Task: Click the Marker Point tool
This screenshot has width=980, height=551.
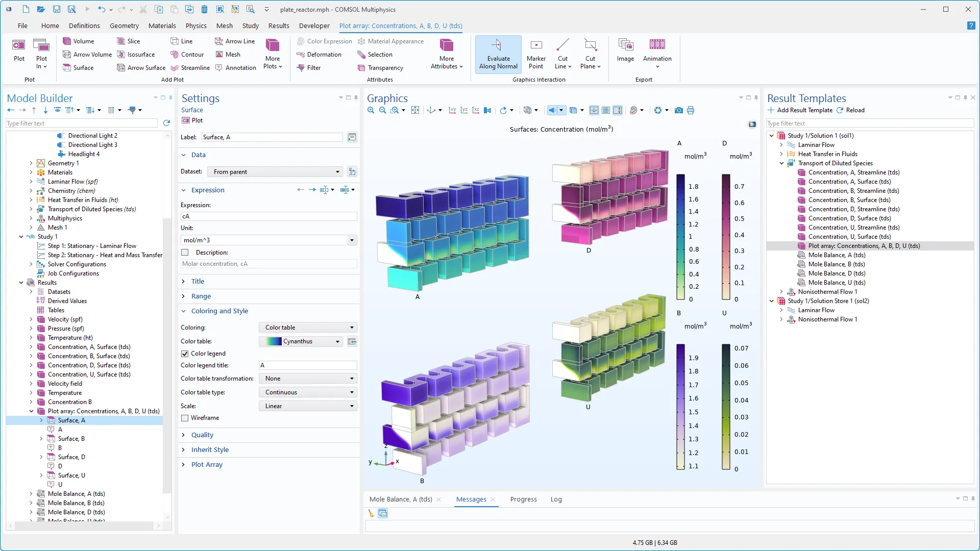Action: (536, 54)
